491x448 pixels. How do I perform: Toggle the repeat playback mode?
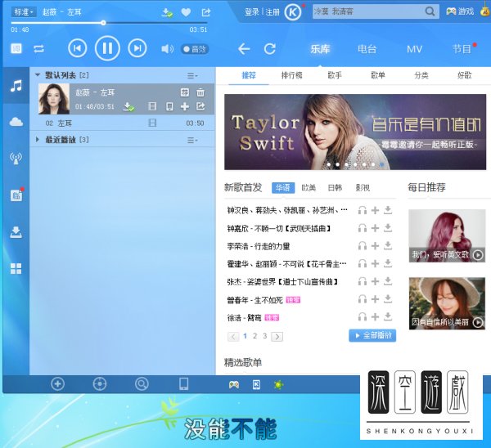(x=38, y=49)
